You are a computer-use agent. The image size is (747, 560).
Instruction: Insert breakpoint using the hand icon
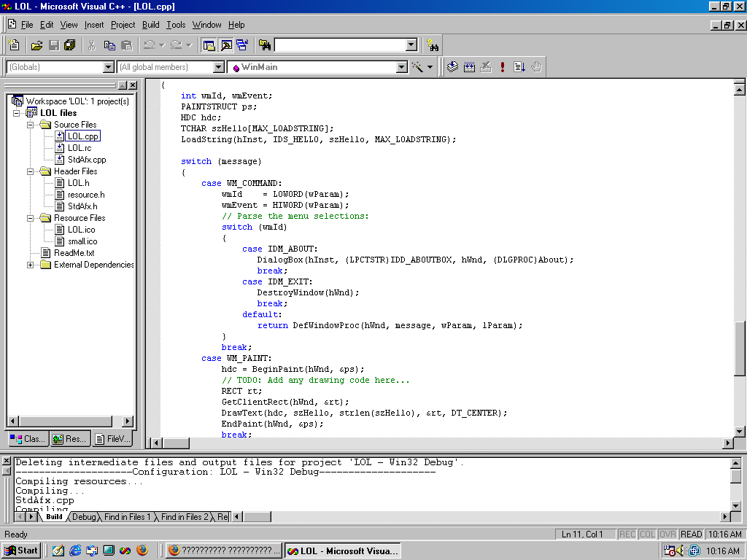536,67
